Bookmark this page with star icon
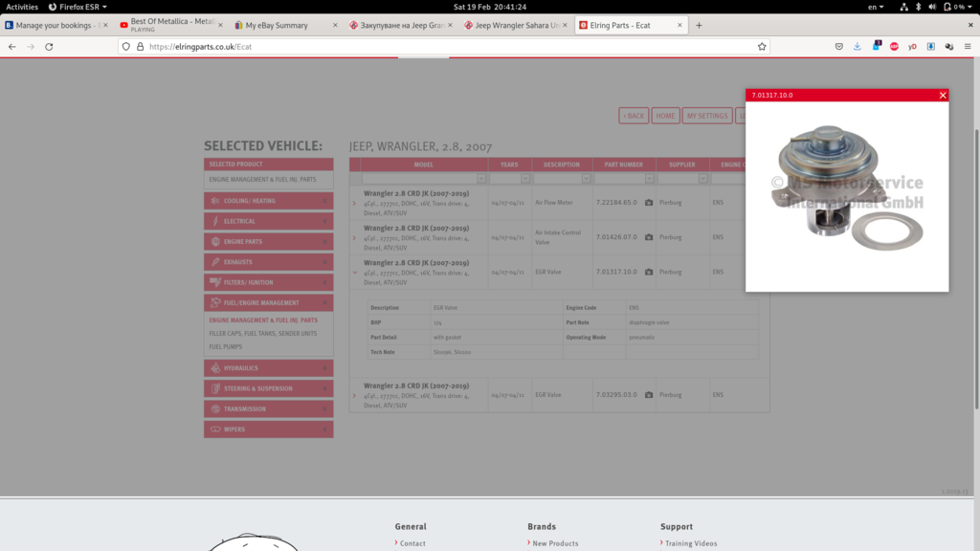This screenshot has width=980, height=551. pyautogui.click(x=761, y=46)
